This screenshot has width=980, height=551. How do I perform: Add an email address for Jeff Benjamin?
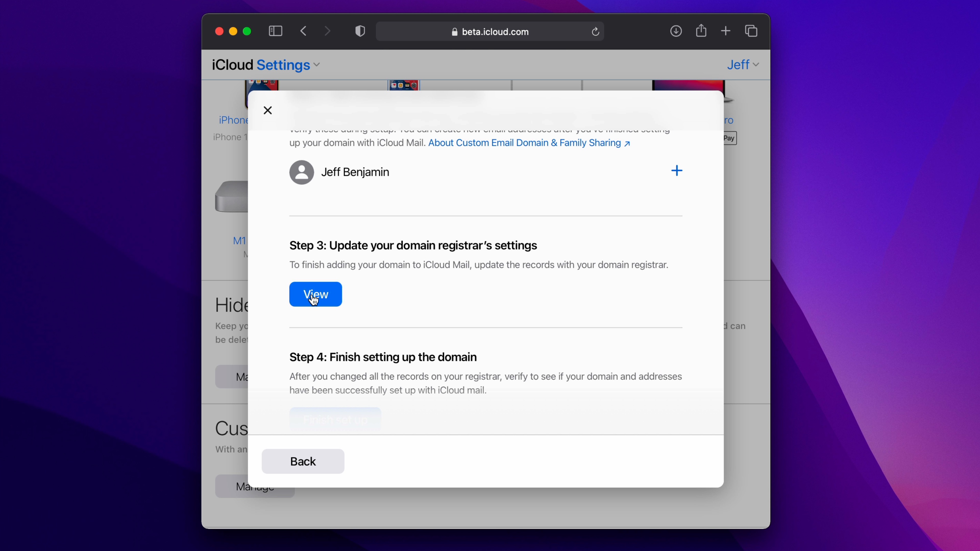click(x=677, y=171)
